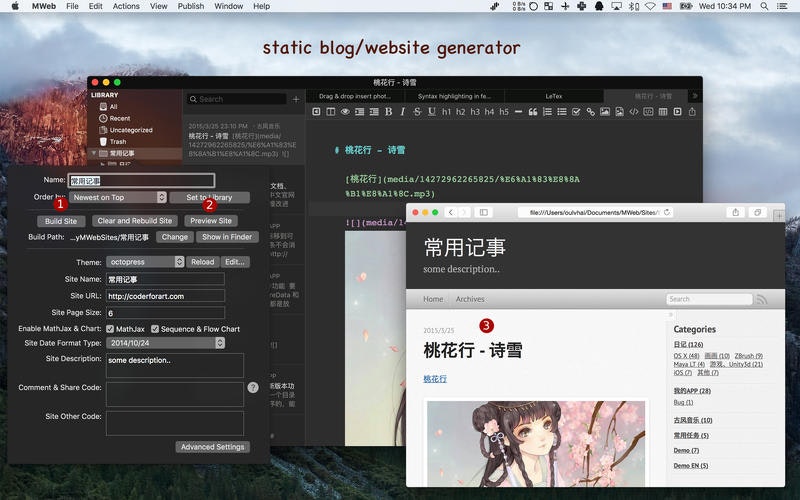This screenshot has width=800, height=500.
Task: Open the 'Newest on Top' order dropdown
Action: pyautogui.click(x=118, y=197)
